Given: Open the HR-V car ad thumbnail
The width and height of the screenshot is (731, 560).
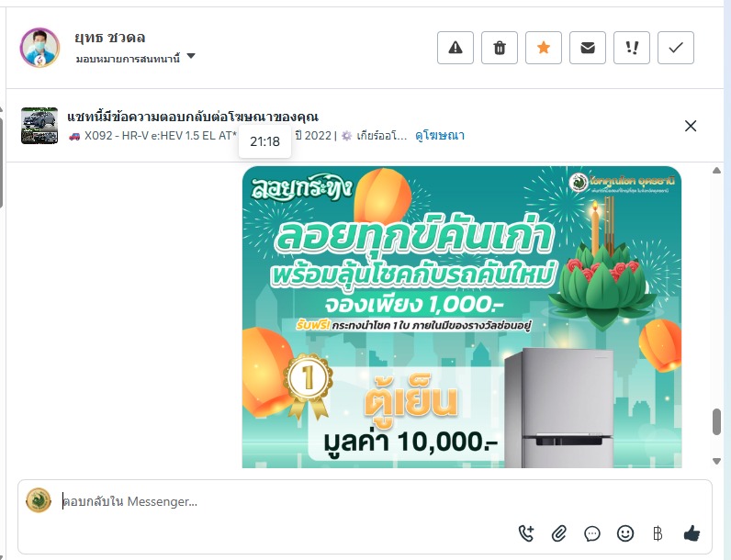Looking at the screenshot, I should [39, 126].
